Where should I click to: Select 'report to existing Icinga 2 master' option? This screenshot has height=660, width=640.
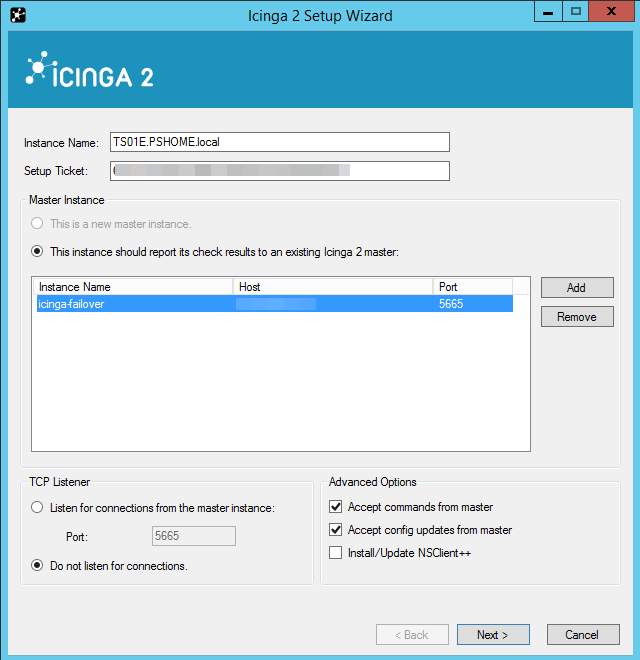click(x=38, y=252)
